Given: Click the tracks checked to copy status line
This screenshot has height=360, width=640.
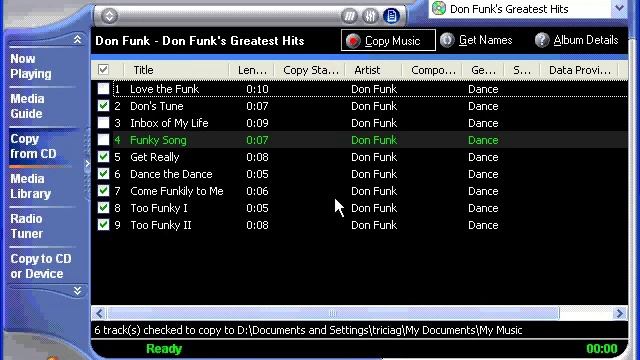Looking at the screenshot, I should [308, 330].
